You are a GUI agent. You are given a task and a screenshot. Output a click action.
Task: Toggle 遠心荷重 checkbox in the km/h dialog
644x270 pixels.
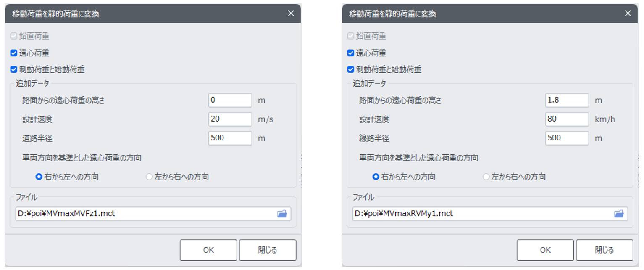pyautogui.click(x=350, y=53)
